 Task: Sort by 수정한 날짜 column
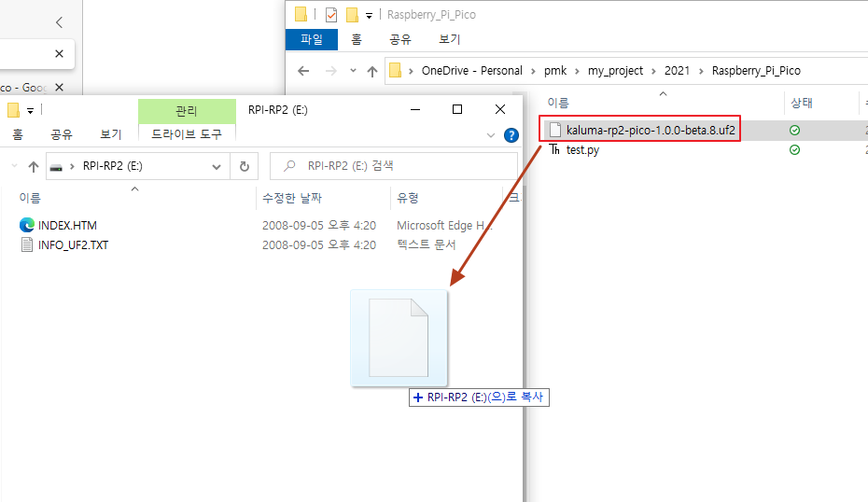click(292, 198)
